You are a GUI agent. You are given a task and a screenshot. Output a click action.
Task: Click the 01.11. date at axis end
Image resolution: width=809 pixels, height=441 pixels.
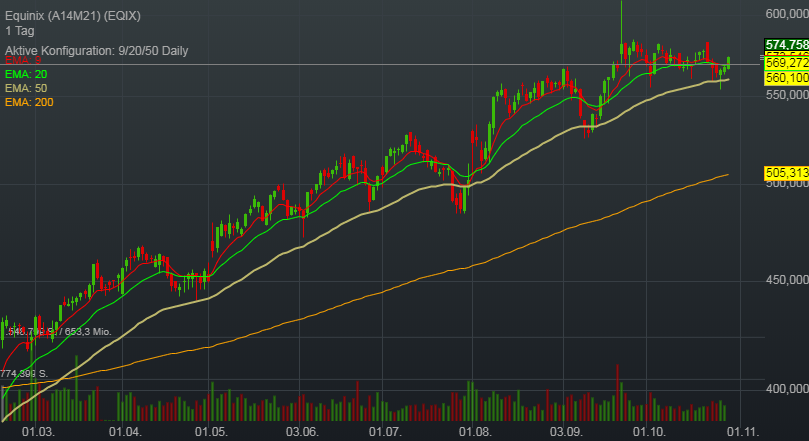741,431
